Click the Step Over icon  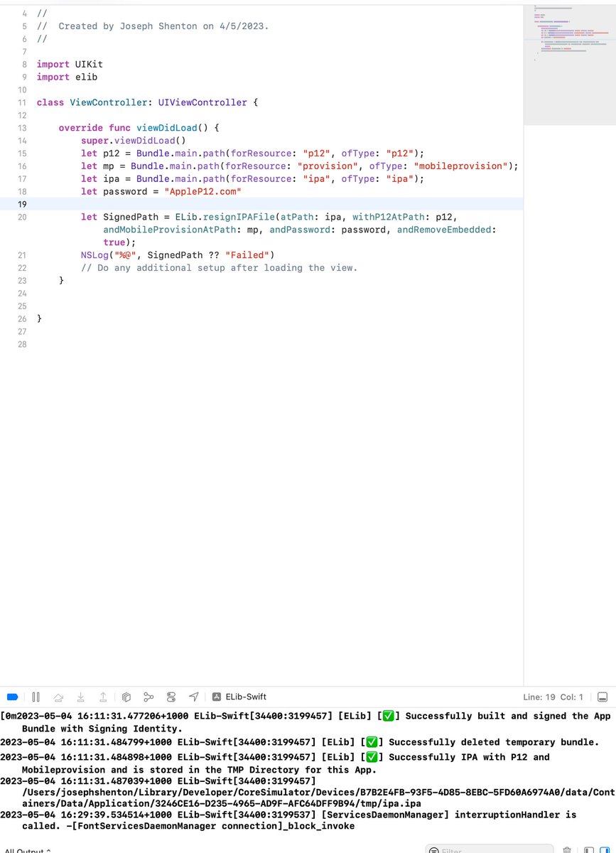(x=58, y=697)
